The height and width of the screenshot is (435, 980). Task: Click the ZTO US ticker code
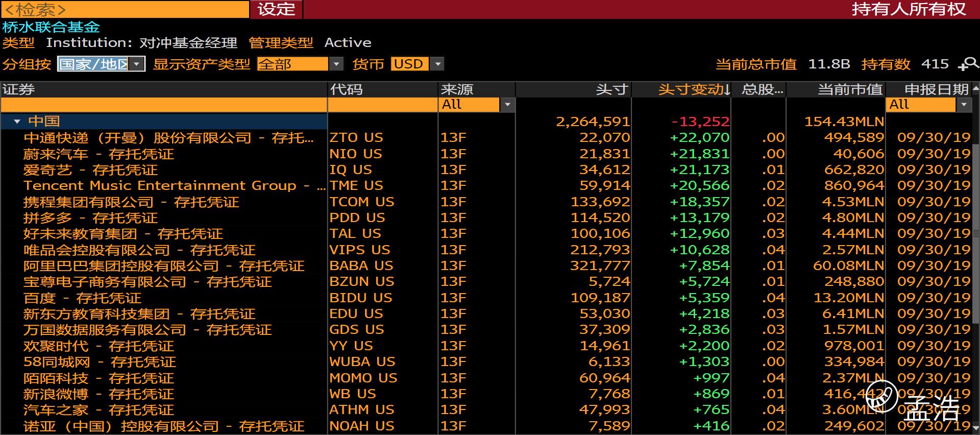356,138
